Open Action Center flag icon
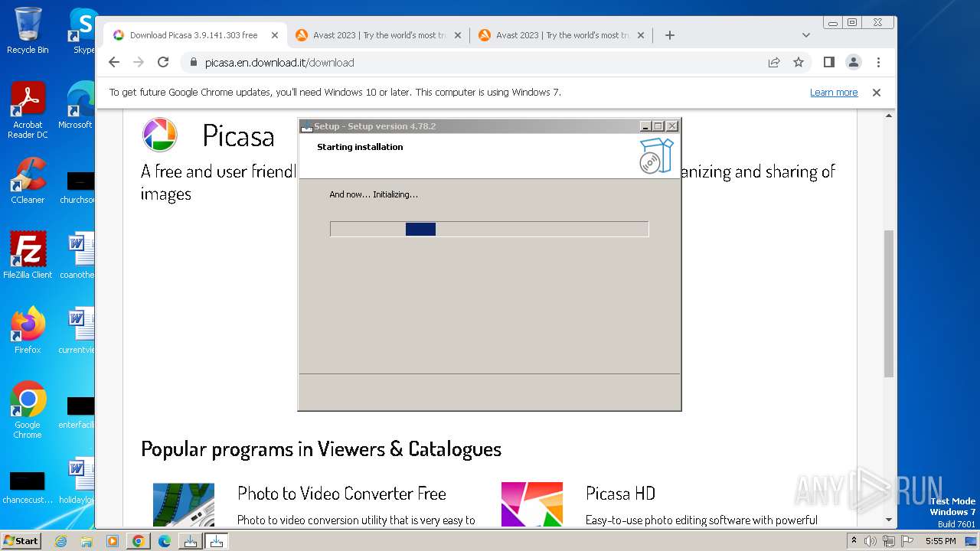The width and height of the screenshot is (980, 551). [906, 541]
